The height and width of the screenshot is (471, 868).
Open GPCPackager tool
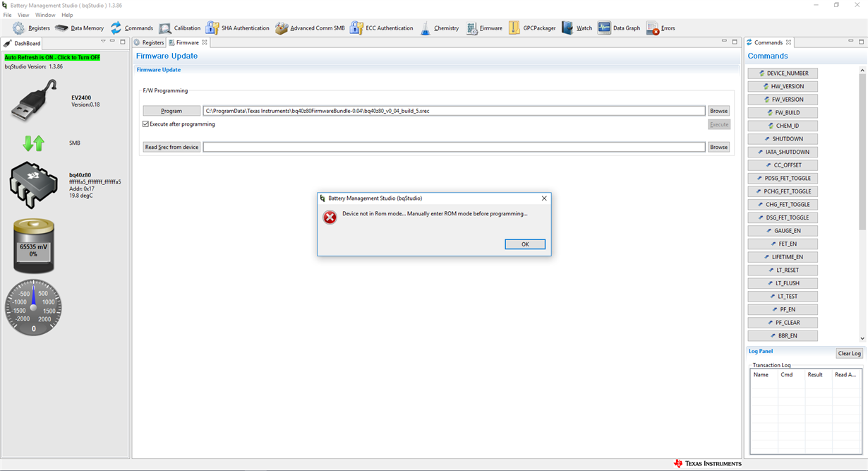pyautogui.click(x=532, y=28)
